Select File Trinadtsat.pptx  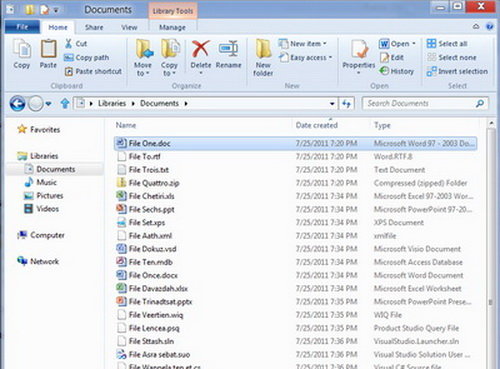tap(295, 302)
